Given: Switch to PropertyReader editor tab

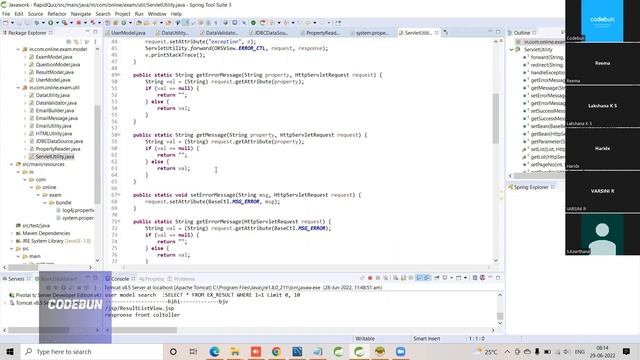Looking at the screenshot, I should tap(322, 33).
